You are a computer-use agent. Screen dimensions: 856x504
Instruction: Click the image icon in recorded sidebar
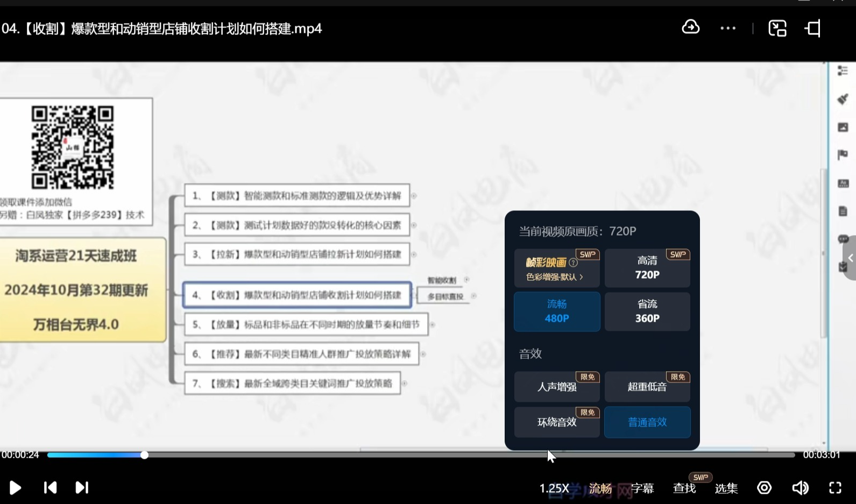pyautogui.click(x=843, y=127)
